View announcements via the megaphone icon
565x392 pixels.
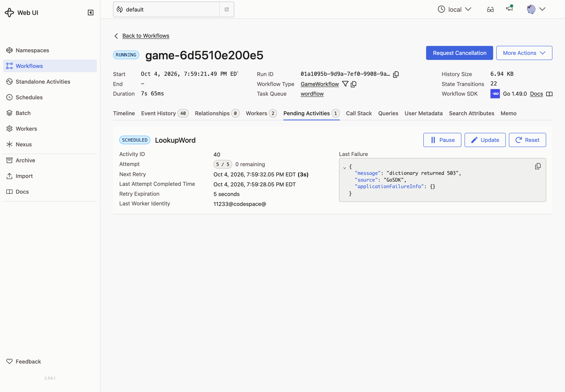click(x=509, y=9)
